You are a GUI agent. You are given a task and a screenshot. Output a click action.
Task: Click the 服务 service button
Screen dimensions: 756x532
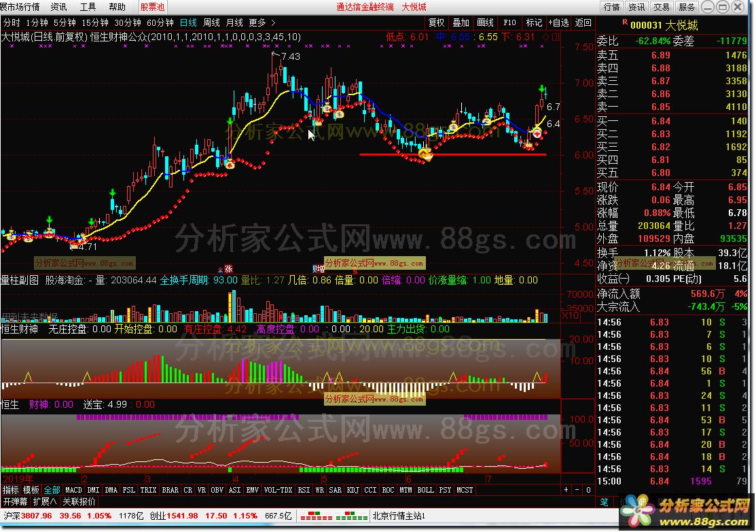687,7
